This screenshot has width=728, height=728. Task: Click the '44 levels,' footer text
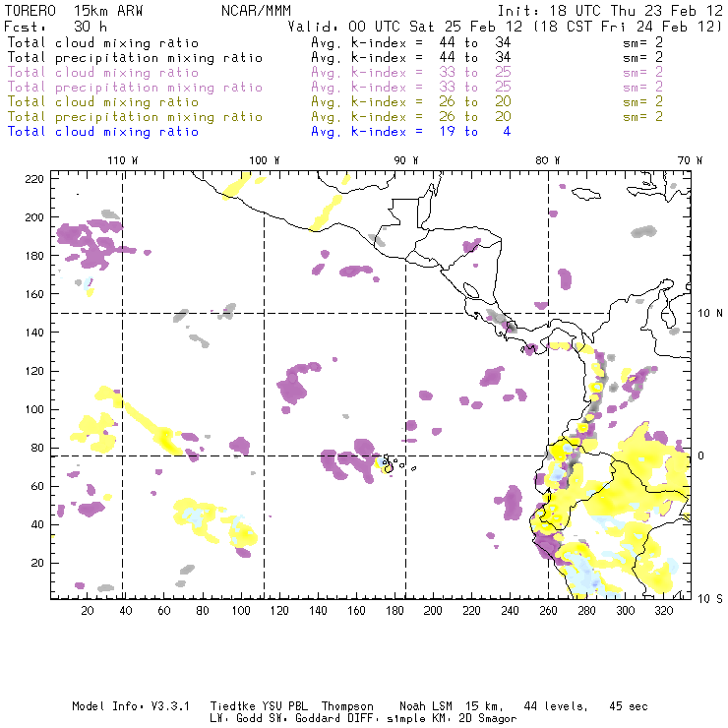[556, 706]
